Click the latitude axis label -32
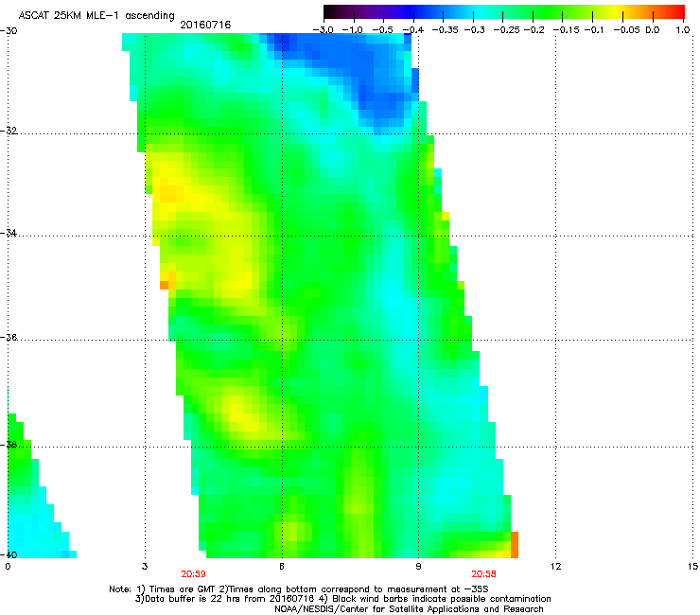The image size is (700, 615). click(9, 131)
